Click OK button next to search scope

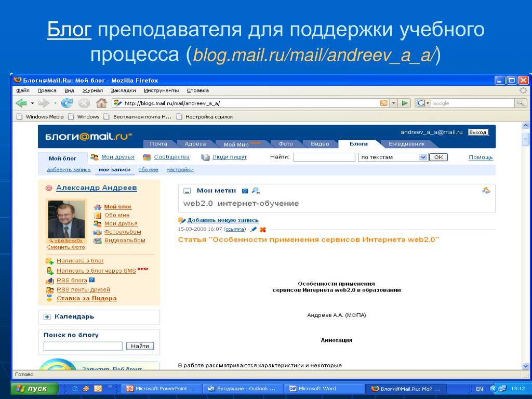(x=438, y=157)
